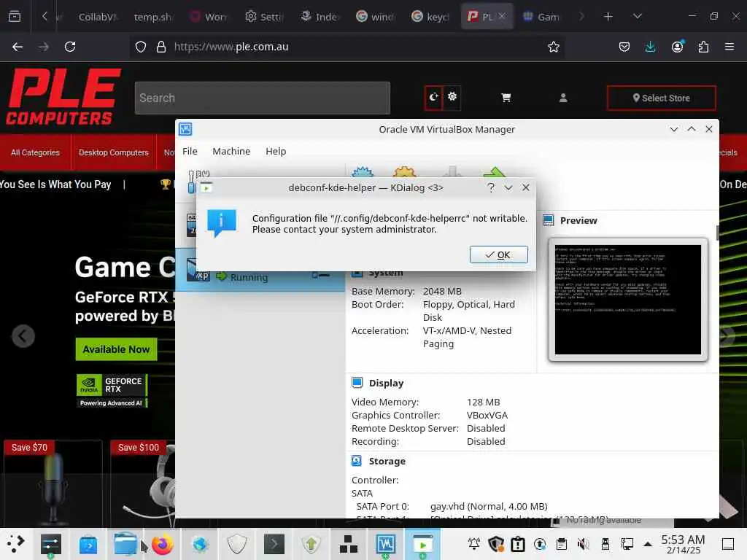
Task: Open the Storage section heading in VirtualBox
Action: pyautogui.click(x=387, y=461)
